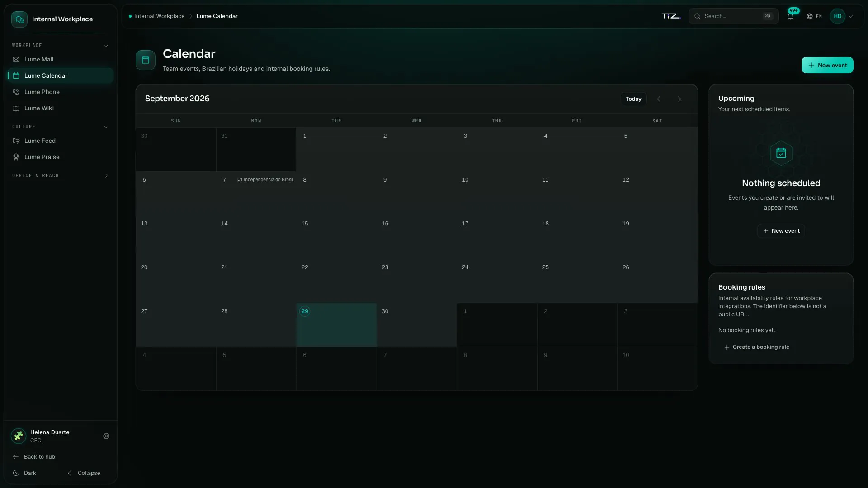Click the Helena Duarte avatar image

19,436
